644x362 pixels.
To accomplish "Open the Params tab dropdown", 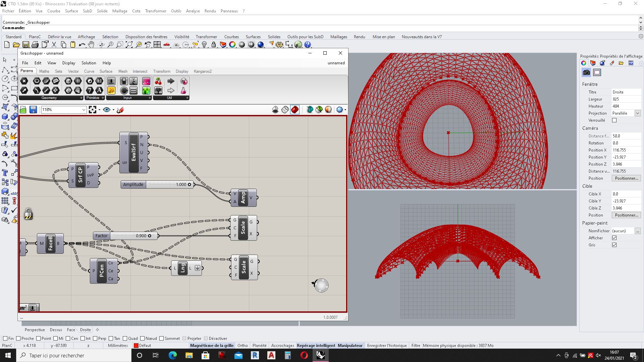I will (26, 71).
